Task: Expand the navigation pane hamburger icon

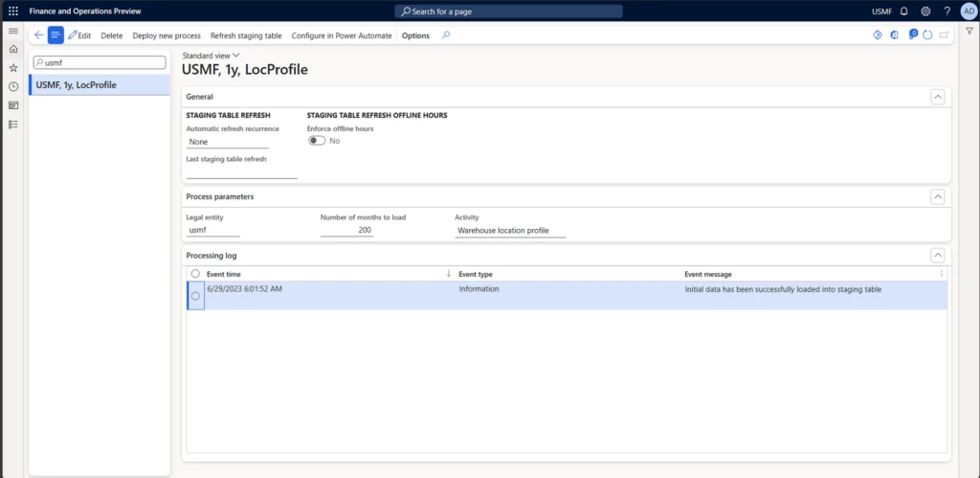Action: pos(13,31)
